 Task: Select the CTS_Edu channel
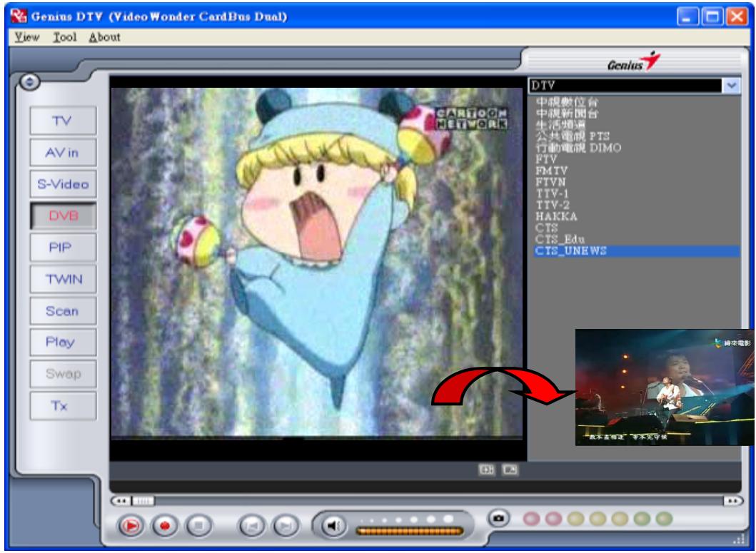[560, 240]
